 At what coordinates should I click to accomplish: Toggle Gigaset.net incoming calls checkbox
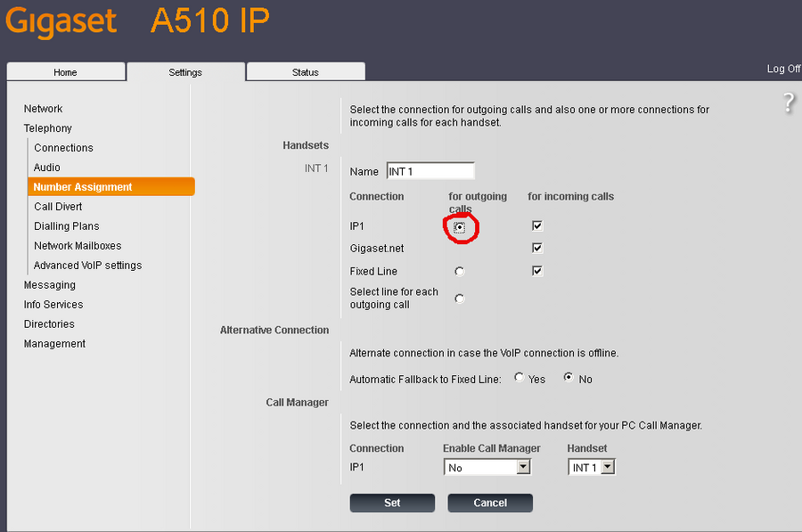coord(537,249)
